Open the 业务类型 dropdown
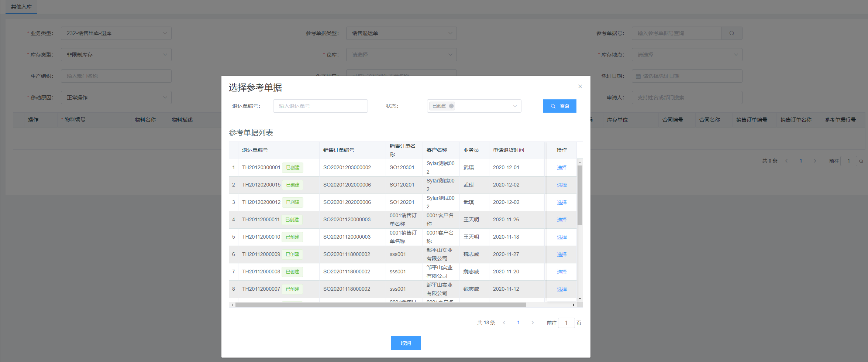Screen dimensions: 868x362 [x=116, y=33]
